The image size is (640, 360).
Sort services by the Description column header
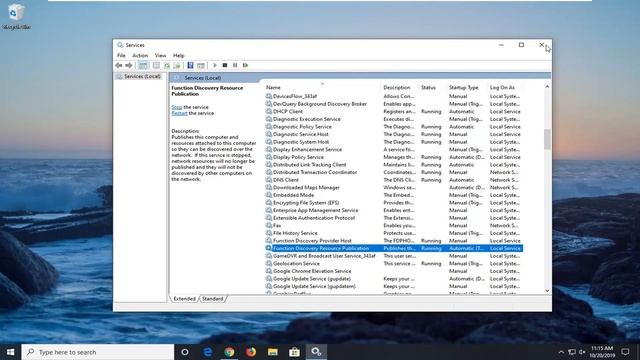click(399, 87)
